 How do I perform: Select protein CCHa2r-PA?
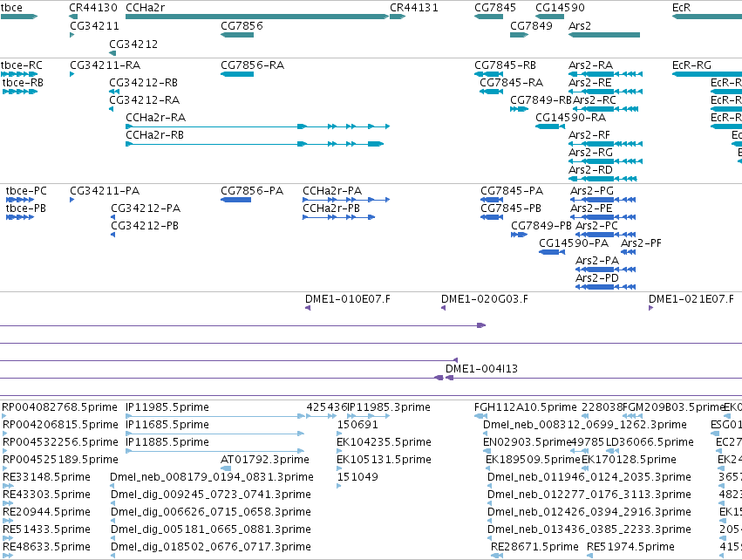click(332, 191)
